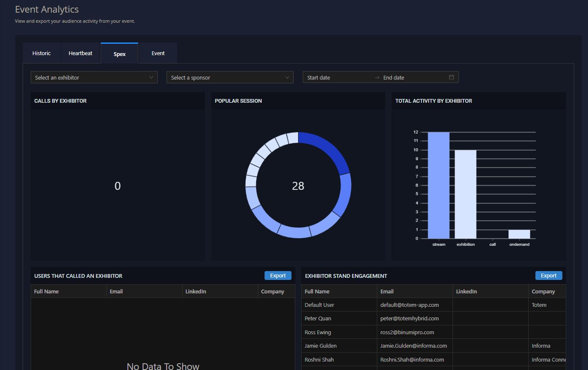Click the ondemand bar in chart
Image resolution: width=588 pixels, height=370 pixels.
pyautogui.click(x=519, y=234)
